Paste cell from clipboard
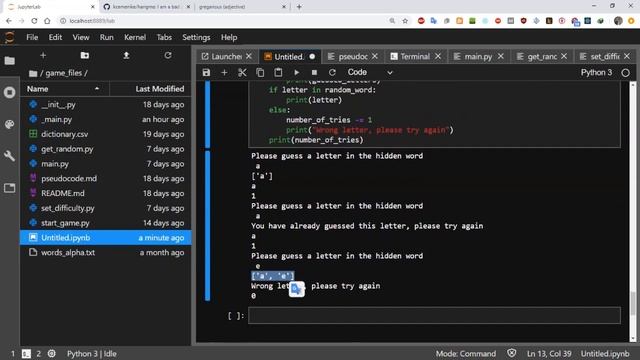640x360 pixels. coord(278,73)
